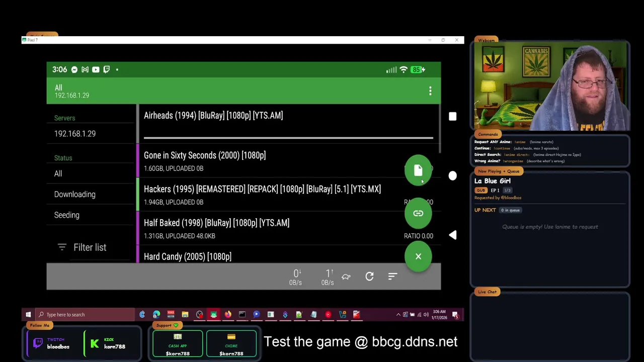Tap the Android square recents button
This screenshot has height=362, width=644.
[453, 117]
